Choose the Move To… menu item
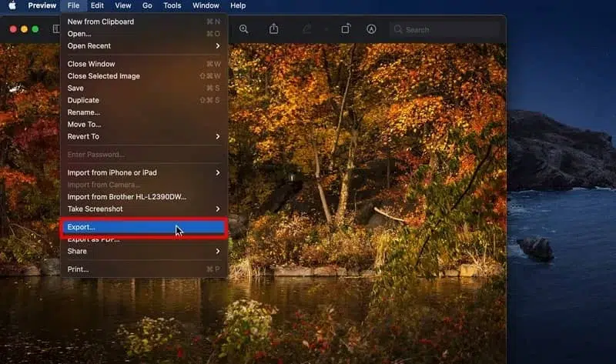Viewport: 616px width, 364px height. pyautogui.click(x=144, y=125)
